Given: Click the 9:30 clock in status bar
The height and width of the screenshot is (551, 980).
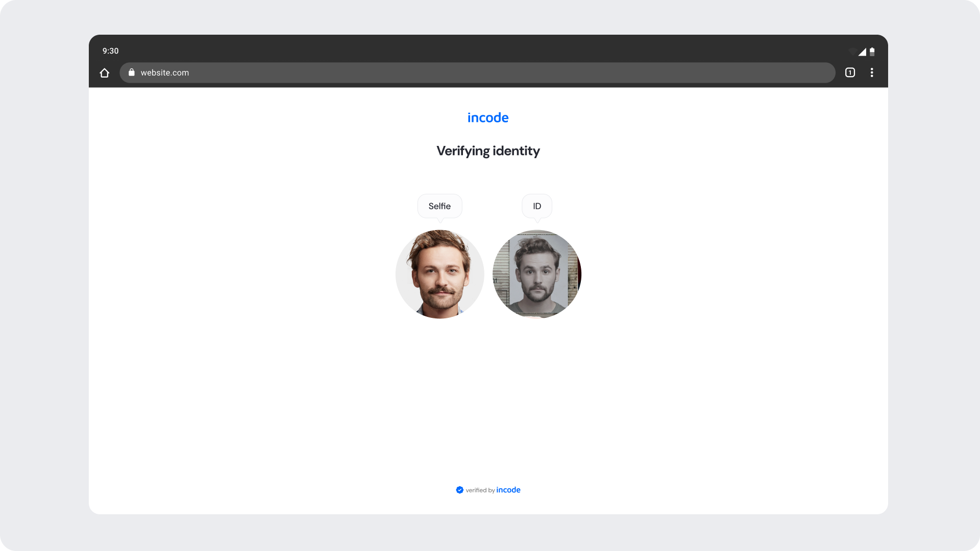Looking at the screenshot, I should pyautogui.click(x=110, y=51).
